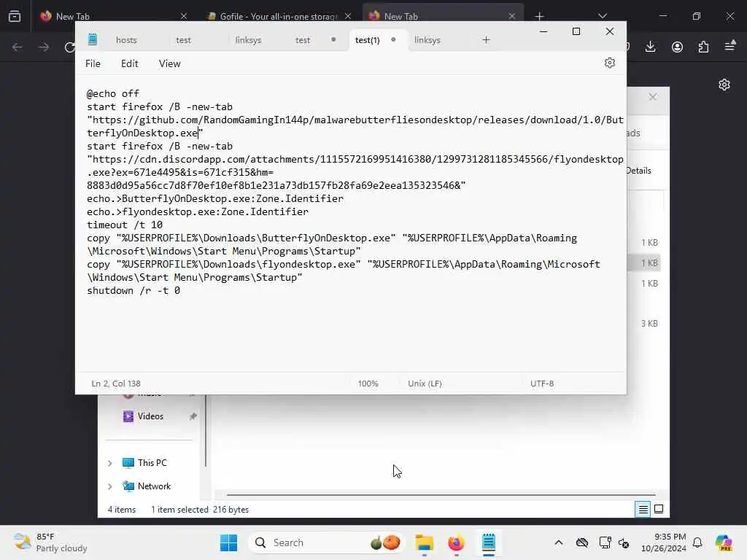Viewport: 747px width, 560px height.
Task: Switch to the first linksys tab in Notepad
Action: (x=248, y=40)
